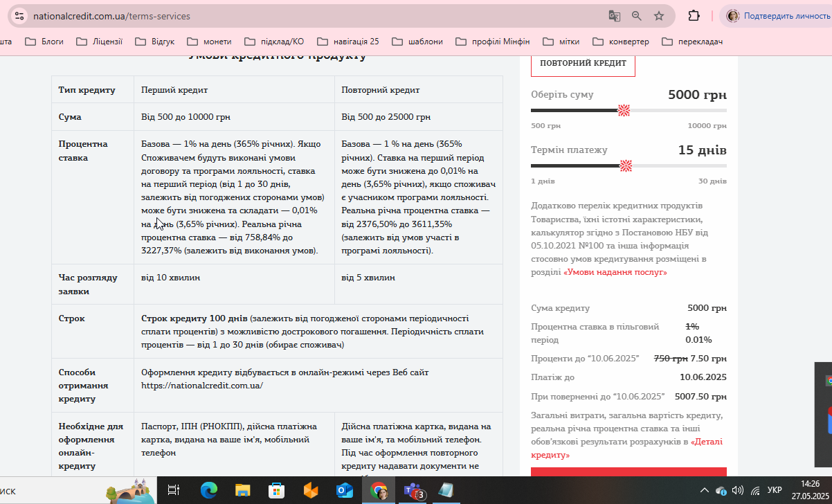The height and width of the screenshot is (504, 832).
Task: Show hidden system tray icons
Action: coord(705,490)
